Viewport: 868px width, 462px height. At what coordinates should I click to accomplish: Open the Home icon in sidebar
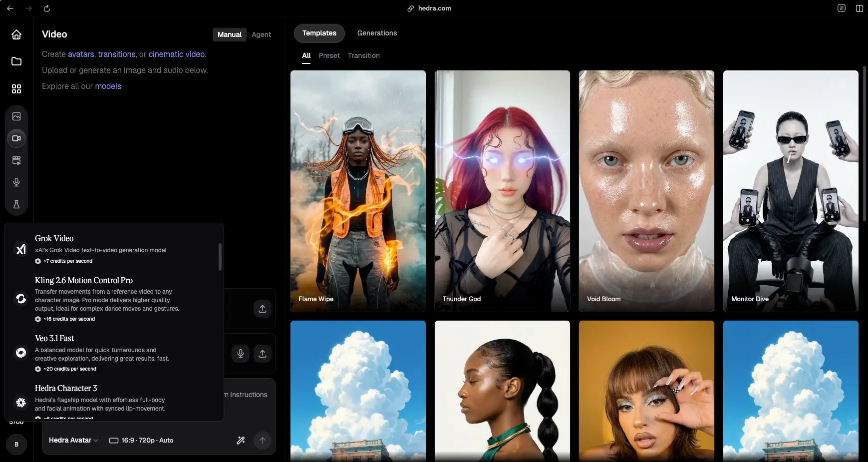(16, 34)
